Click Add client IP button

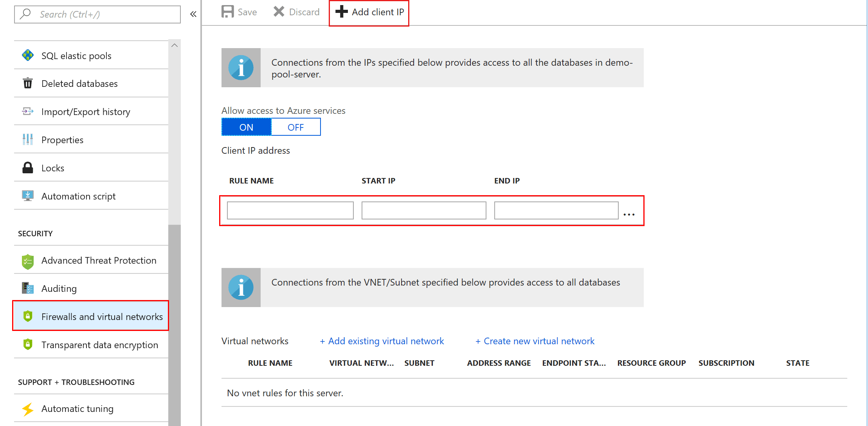point(371,12)
